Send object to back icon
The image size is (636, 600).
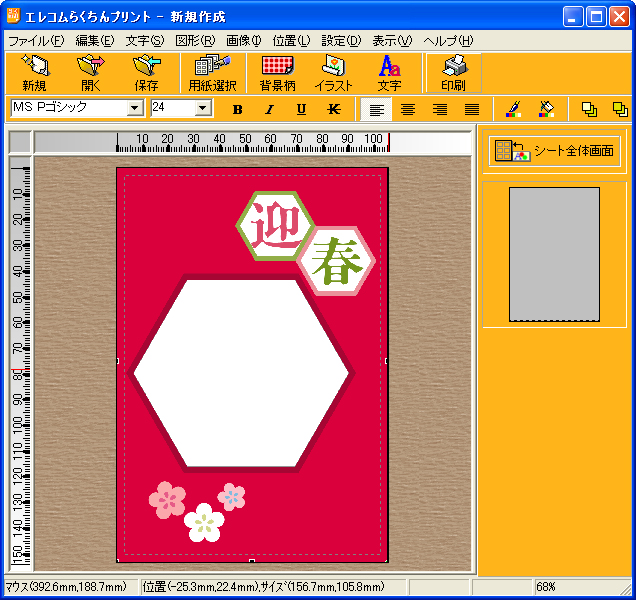(x=620, y=109)
